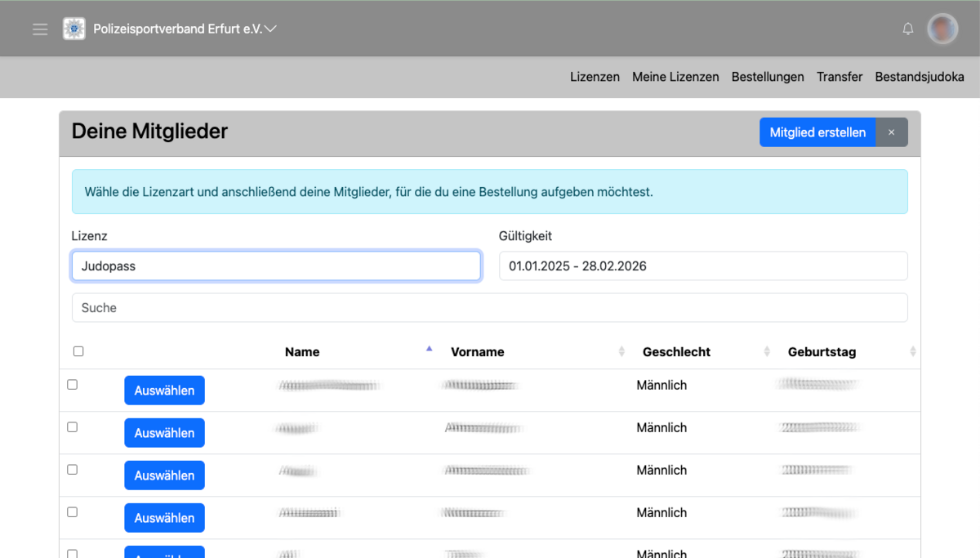980x558 pixels.
Task: Go to Meine Lizenzen tab
Action: click(x=675, y=77)
